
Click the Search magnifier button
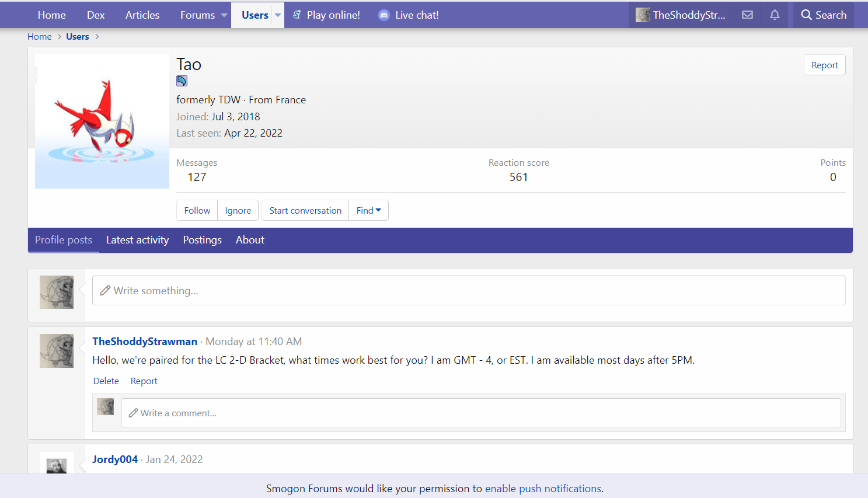(823, 15)
